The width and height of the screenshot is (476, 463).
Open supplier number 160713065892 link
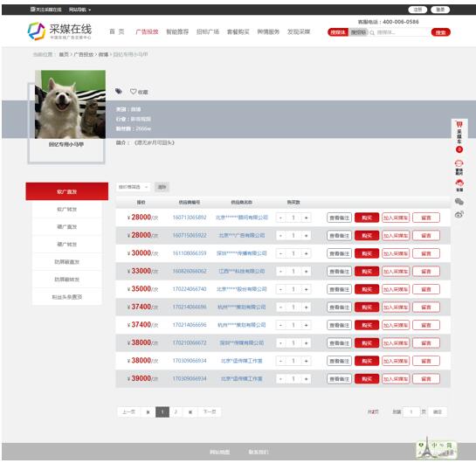190,218
